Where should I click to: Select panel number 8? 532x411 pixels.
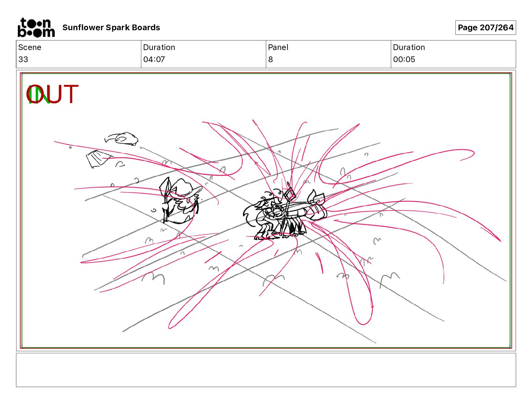(x=270, y=59)
